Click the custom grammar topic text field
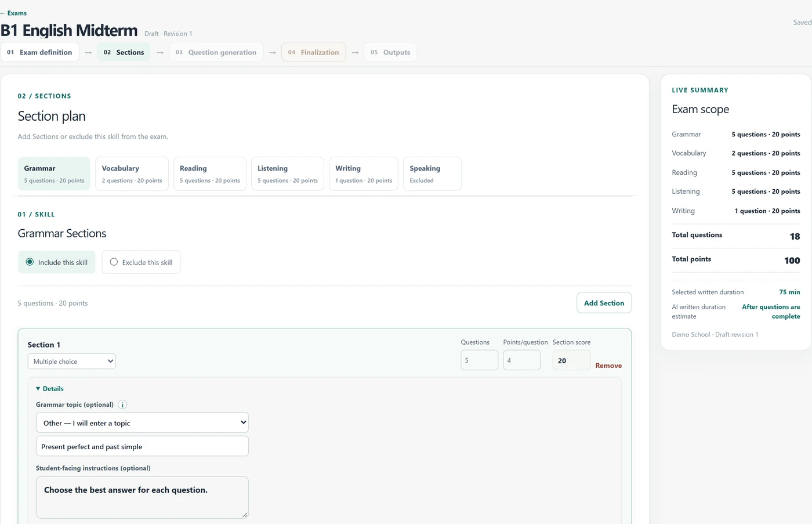 click(x=142, y=446)
